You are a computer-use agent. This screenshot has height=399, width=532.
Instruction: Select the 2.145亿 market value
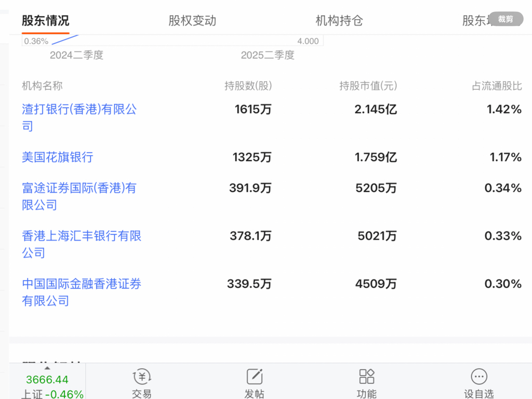coord(376,109)
